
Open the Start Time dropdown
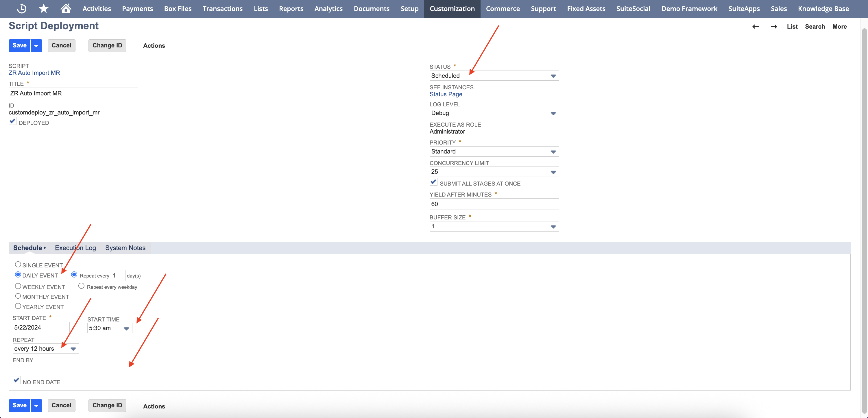pos(110,328)
